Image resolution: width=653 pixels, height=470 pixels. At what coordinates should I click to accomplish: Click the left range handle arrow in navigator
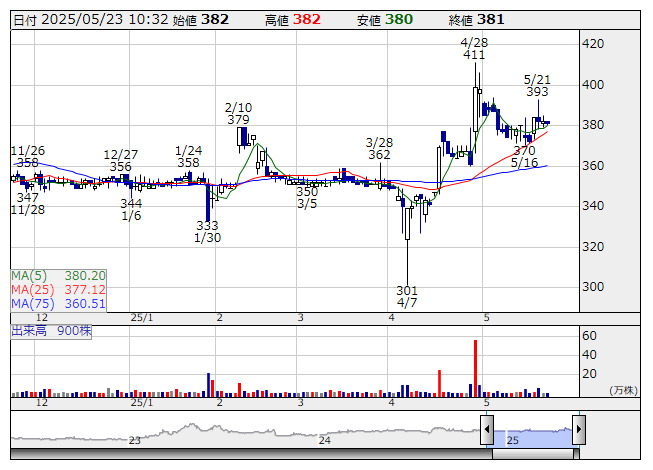coord(487,431)
